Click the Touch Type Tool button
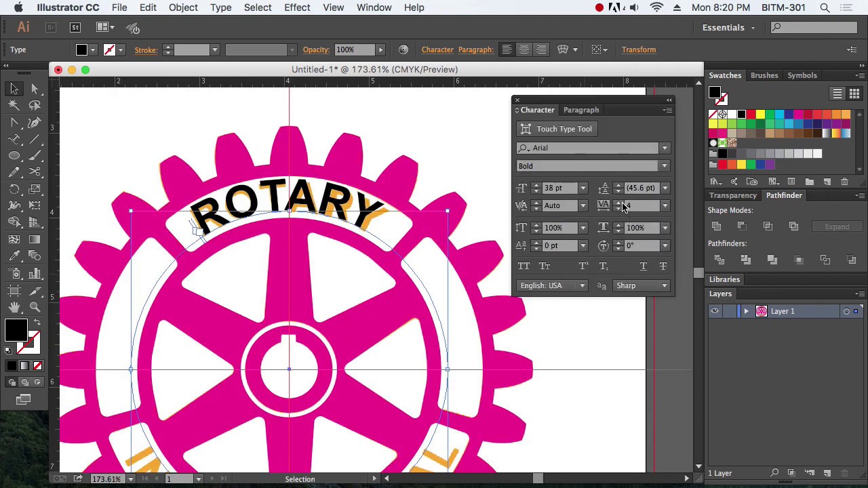Image resolution: width=868 pixels, height=488 pixels. tap(556, 129)
